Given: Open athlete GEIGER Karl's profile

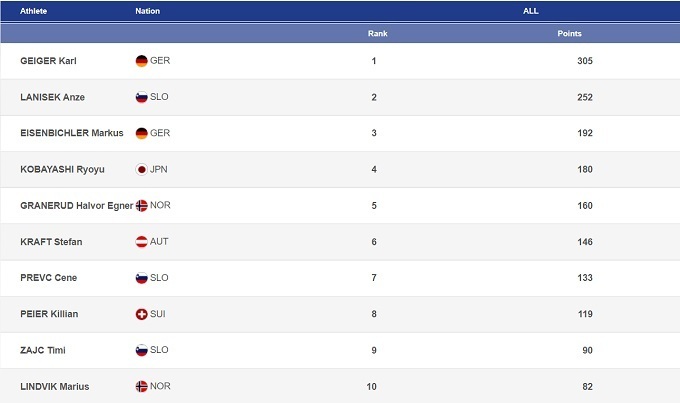Looking at the screenshot, I should pyautogui.click(x=48, y=61).
